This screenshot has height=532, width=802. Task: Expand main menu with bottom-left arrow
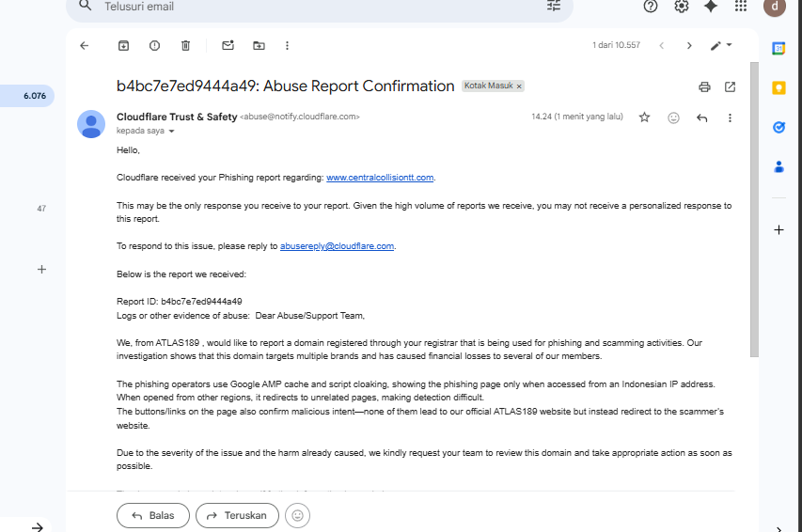coord(37,527)
